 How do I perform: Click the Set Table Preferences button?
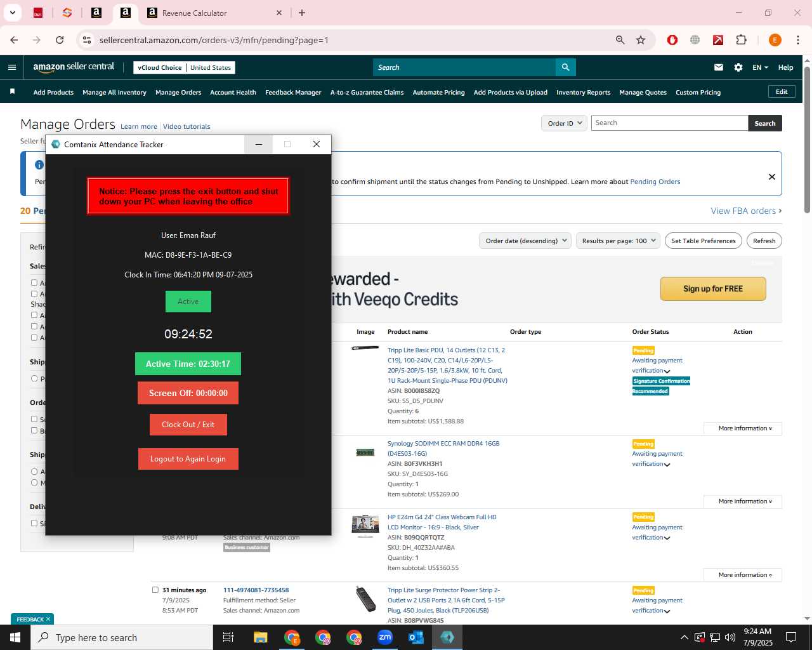click(x=703, y=241)
